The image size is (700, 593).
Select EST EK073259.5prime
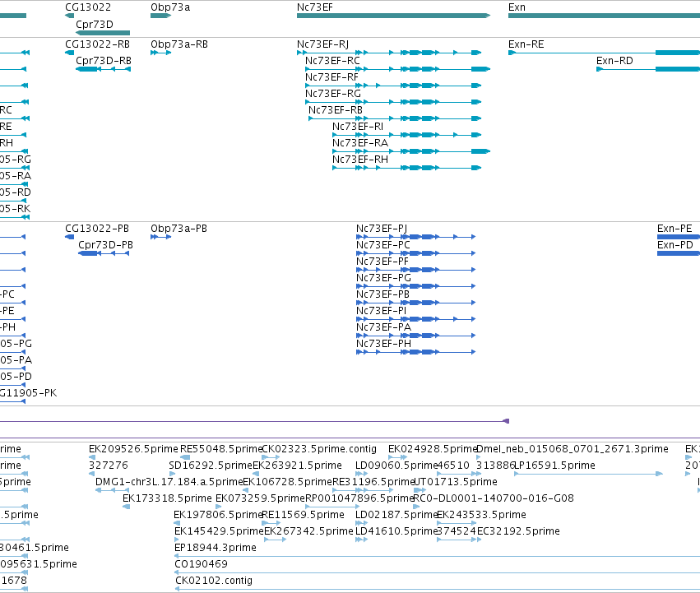tap(260, 498)
